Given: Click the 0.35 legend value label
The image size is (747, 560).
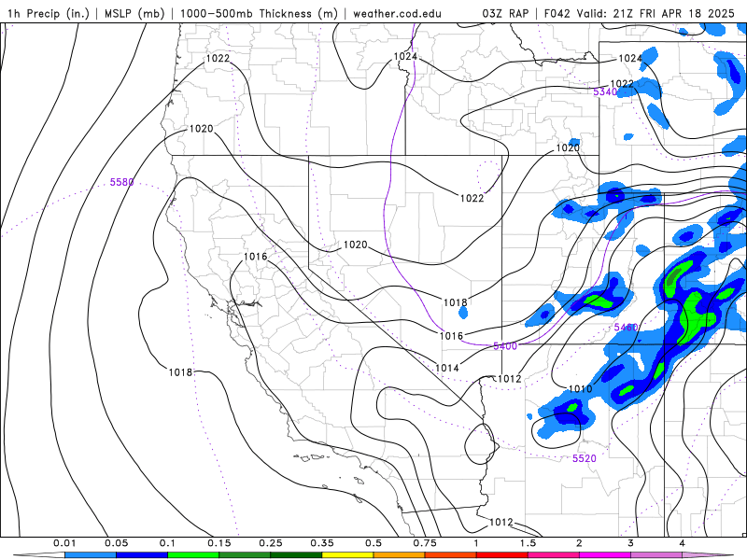Looking at the screenshot, I should click(x=322, y=543).
